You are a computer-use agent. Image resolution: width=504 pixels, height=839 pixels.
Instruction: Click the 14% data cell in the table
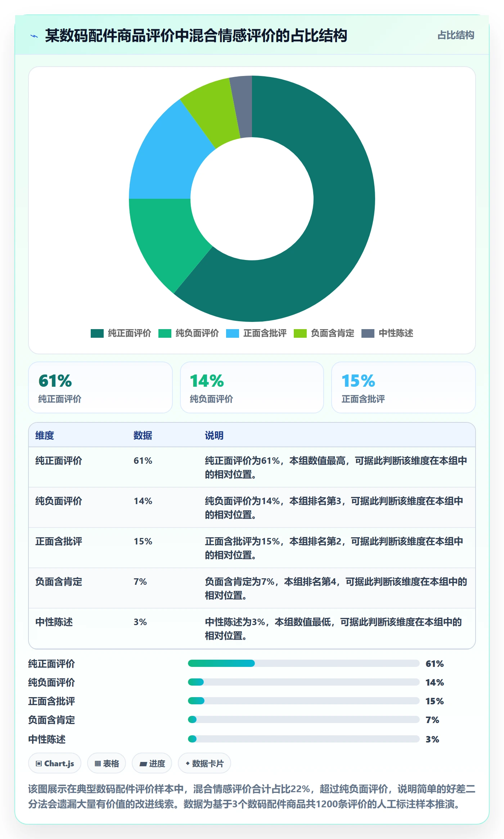143,501
